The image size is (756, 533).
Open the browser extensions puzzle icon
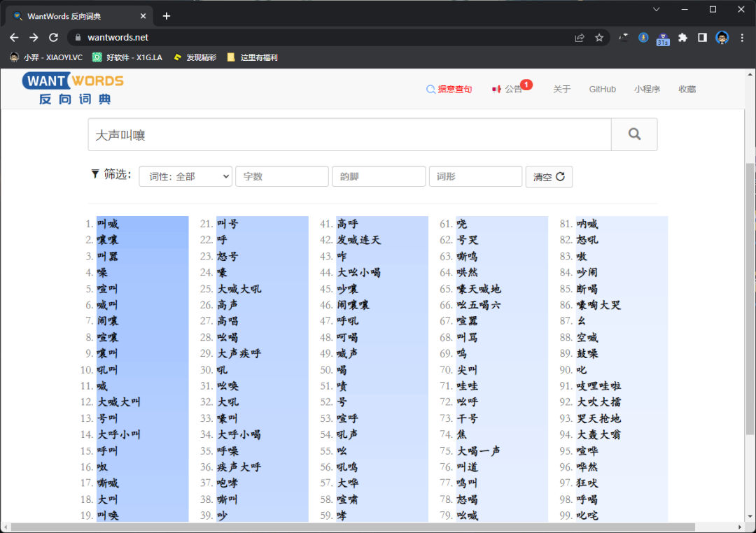click(682, 37)
